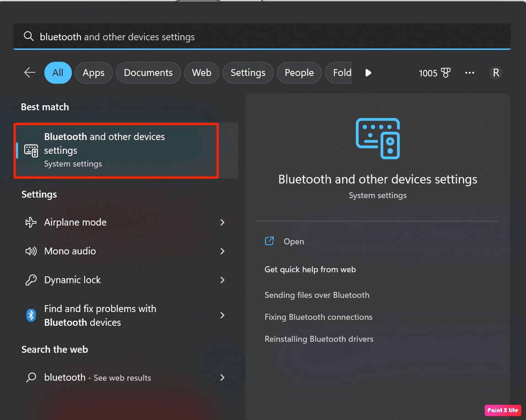Click the search magnifier icon in the search box
Viewport: 526px width, 420px height.
pos(29,36)
